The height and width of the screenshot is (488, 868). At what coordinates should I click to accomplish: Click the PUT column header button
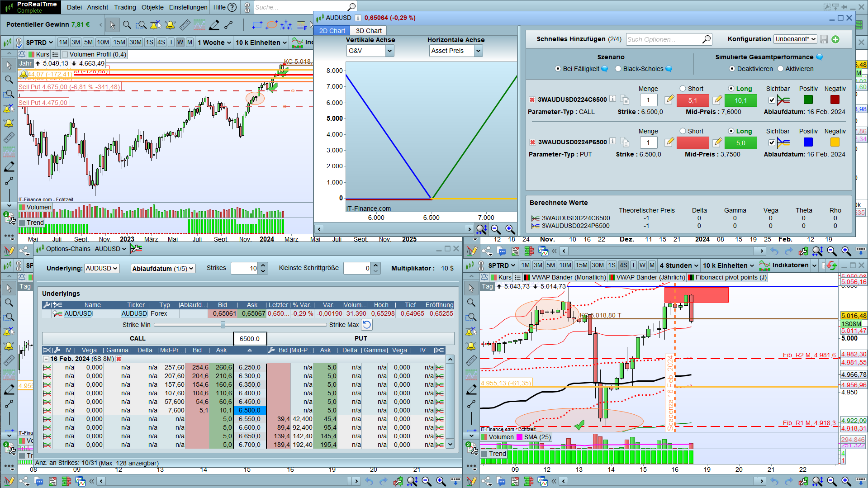click(360, 338)
